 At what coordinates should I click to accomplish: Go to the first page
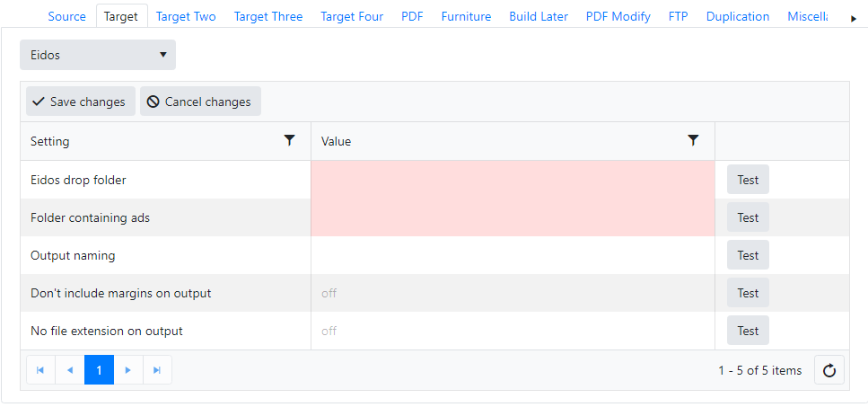tap(40, 370)
